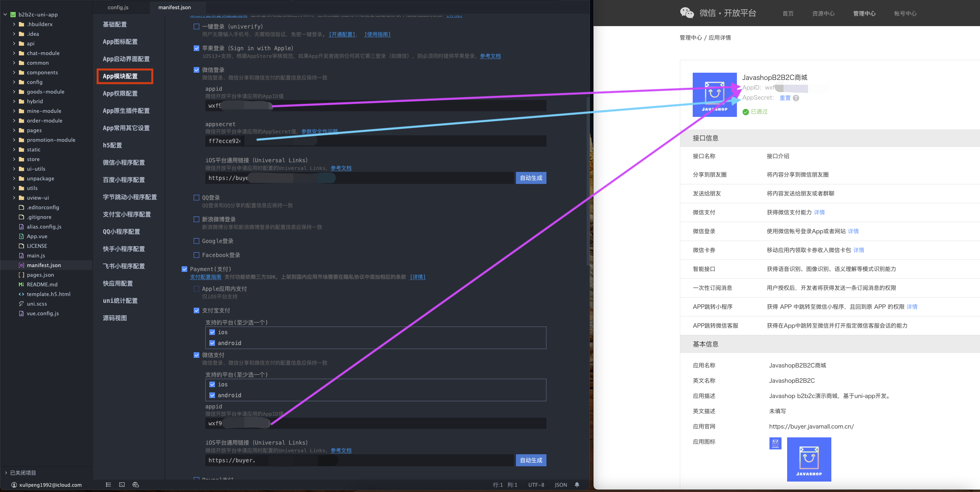The height and width of the screenshot is (492, 980).
Task: Toggle Payment(支付) module checkbox
Action: [184, 269]
